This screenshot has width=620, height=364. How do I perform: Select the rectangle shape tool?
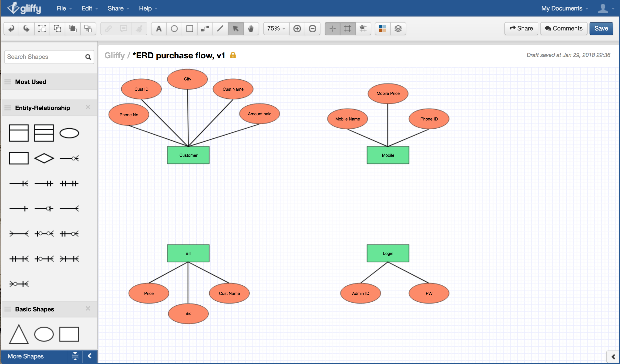point(189,29)
